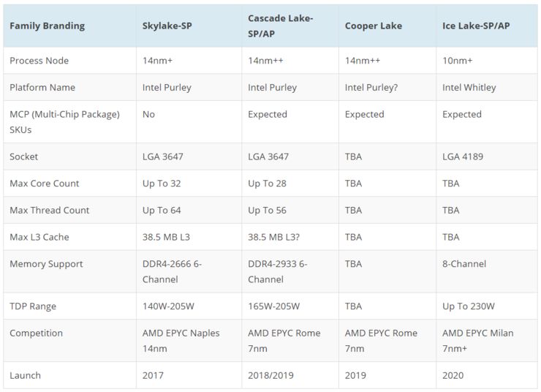Select the Skylake-SP column header
This screenshot has width=541, height=392.
pos(173,26)
